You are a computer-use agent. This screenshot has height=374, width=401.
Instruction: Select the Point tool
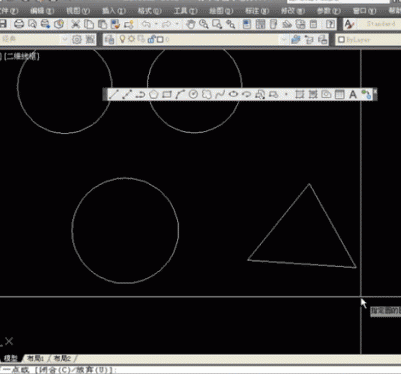click(286, 94)
